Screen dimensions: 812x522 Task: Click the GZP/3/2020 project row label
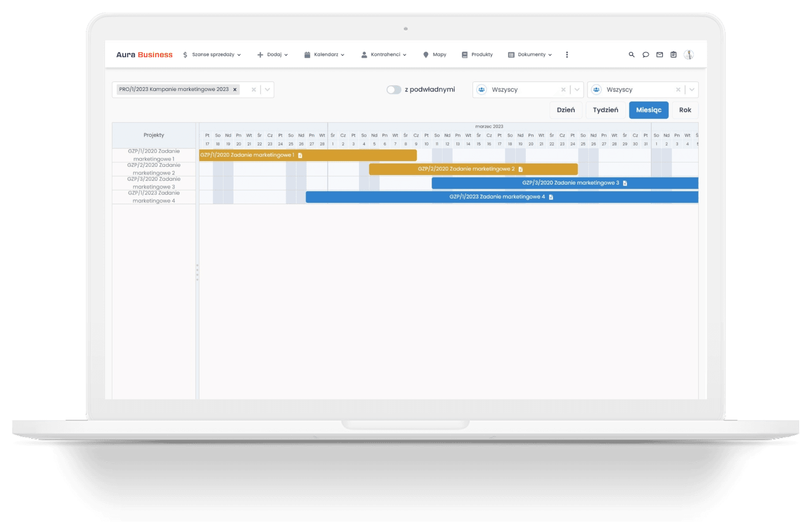click(154, 183)
